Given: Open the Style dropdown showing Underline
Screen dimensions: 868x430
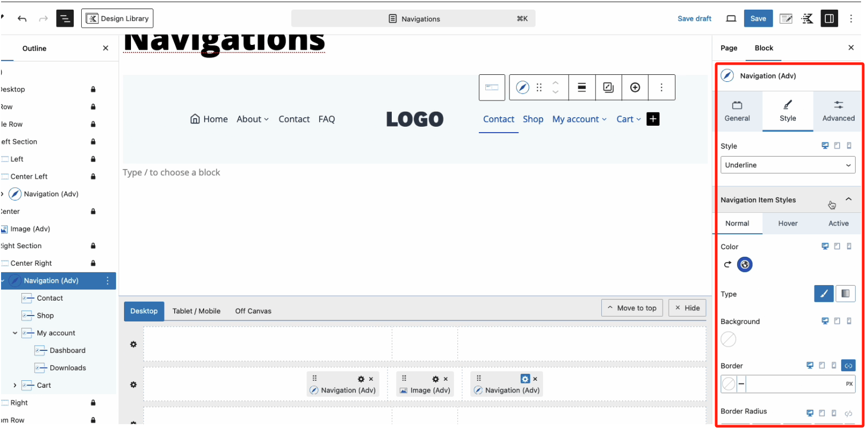Looking at the screenshot, I should [787, 165].
